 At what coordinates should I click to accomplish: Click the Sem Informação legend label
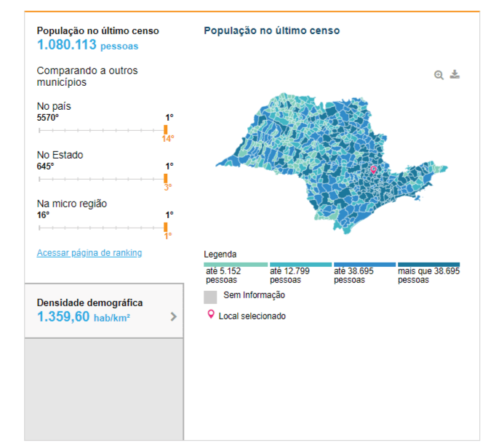click(x=254, y=295)
